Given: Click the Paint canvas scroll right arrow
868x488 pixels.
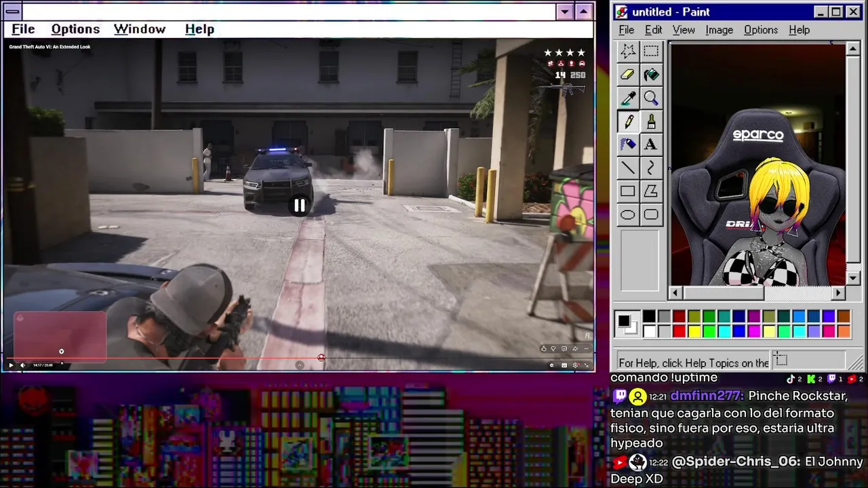Looking at the screenshot, I should click(x=839, y=293).
